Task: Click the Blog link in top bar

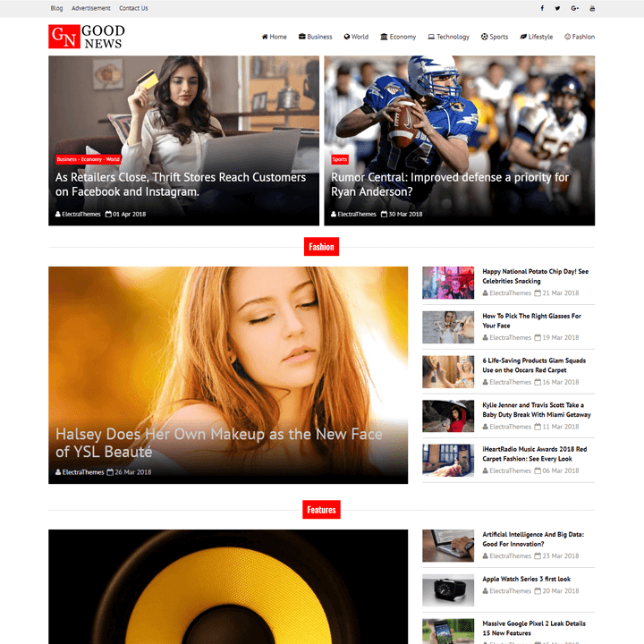Action: coord(56,8)
